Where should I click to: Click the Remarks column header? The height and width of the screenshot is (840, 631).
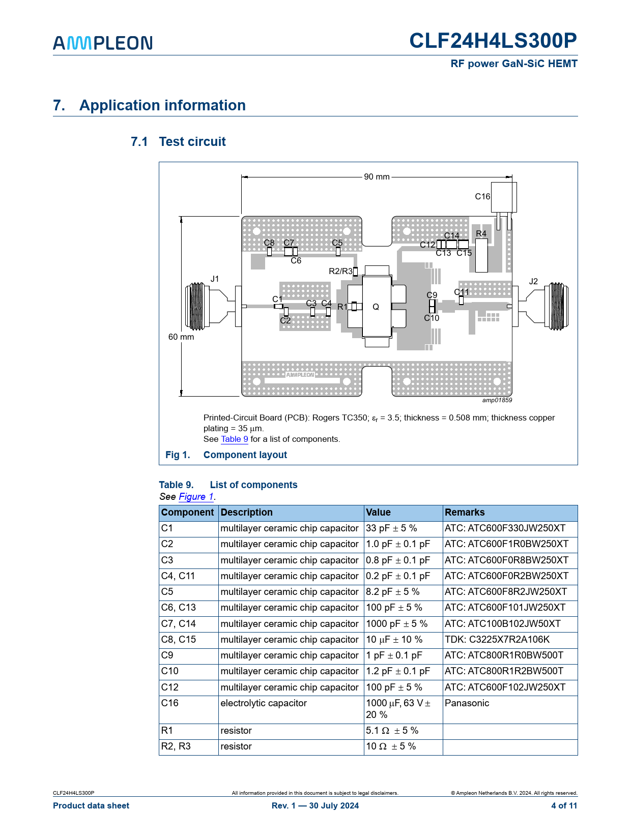click(465, 513)
